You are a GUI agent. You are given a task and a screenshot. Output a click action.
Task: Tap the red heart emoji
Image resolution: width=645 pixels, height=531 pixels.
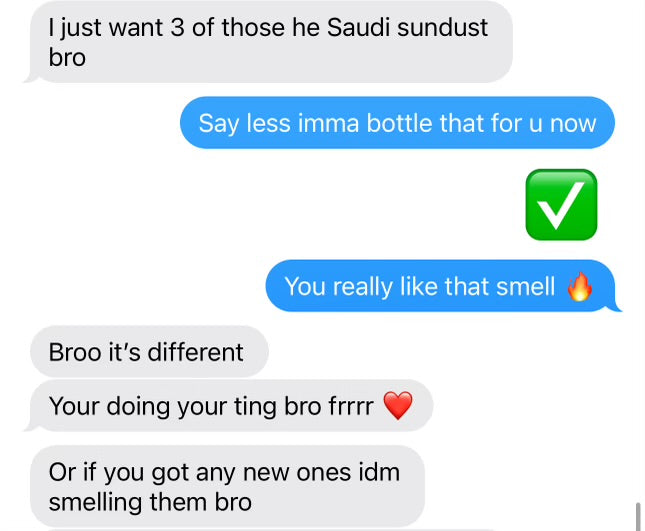(x=398, y=406)
